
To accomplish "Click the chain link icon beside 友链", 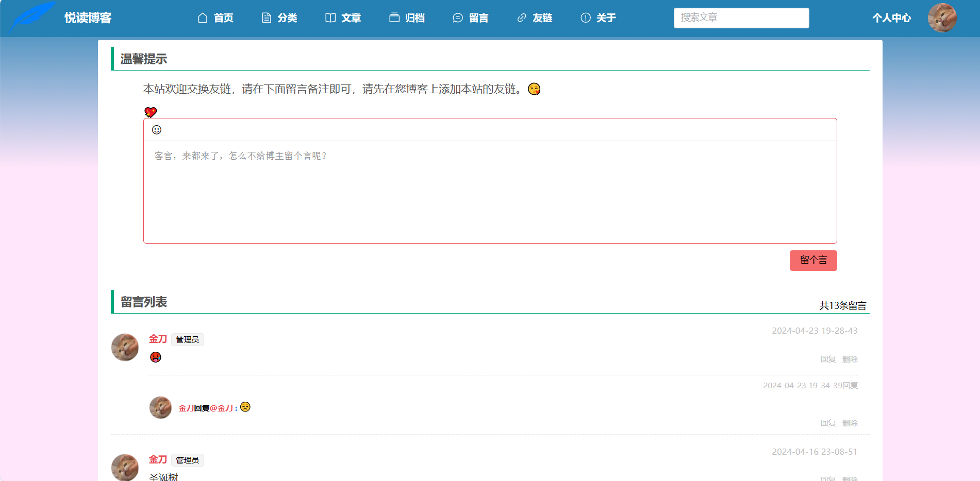I will point(522,18).
